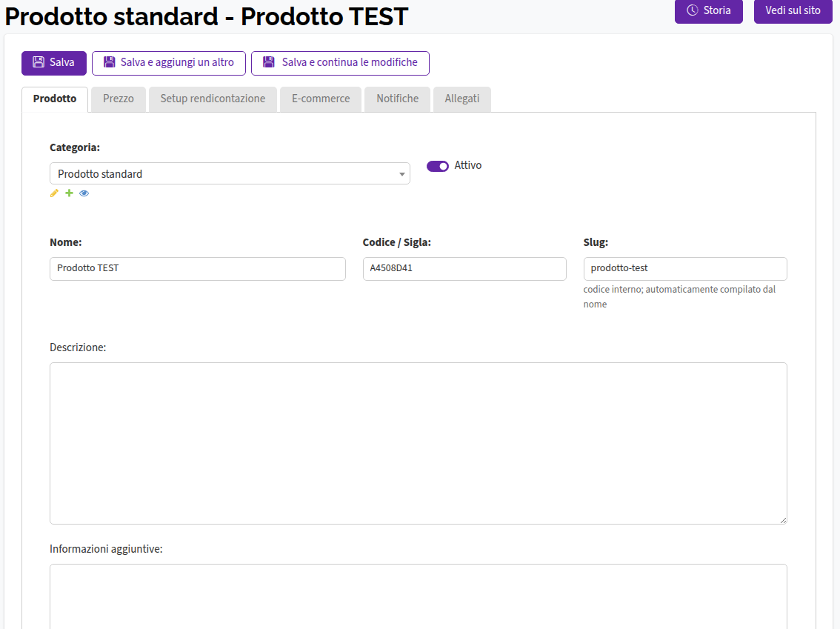The height and width of the screenshot is (629, 840).
Task: Click Salva e aggiungi un altro
Action: [x=169, y=63]
